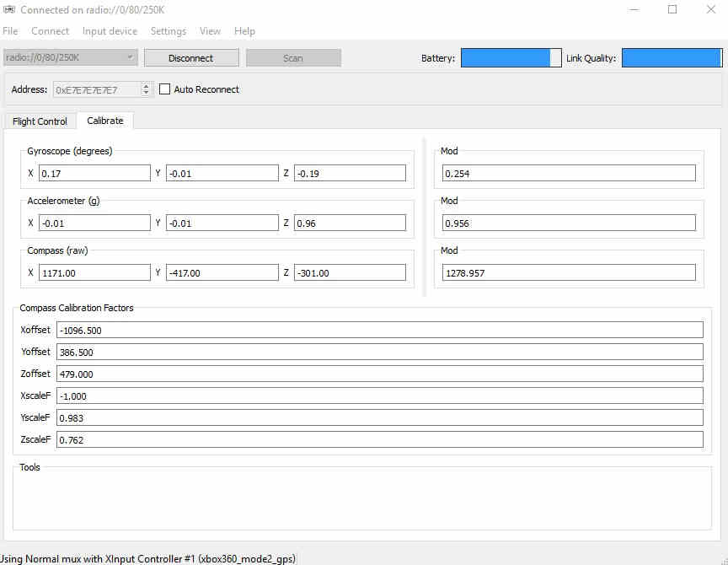Click the Link Quality bar
The height and width of the screenshot is (565, 728).
(x=672, y=58)
